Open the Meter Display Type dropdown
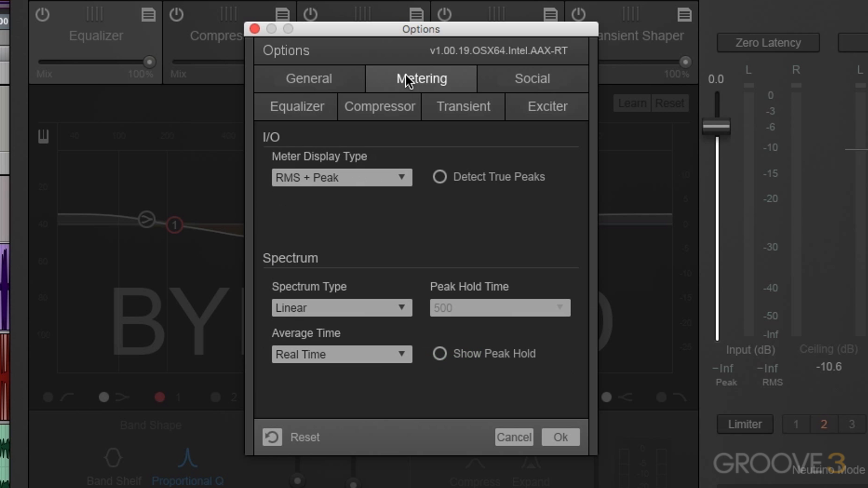 [342, 178]
